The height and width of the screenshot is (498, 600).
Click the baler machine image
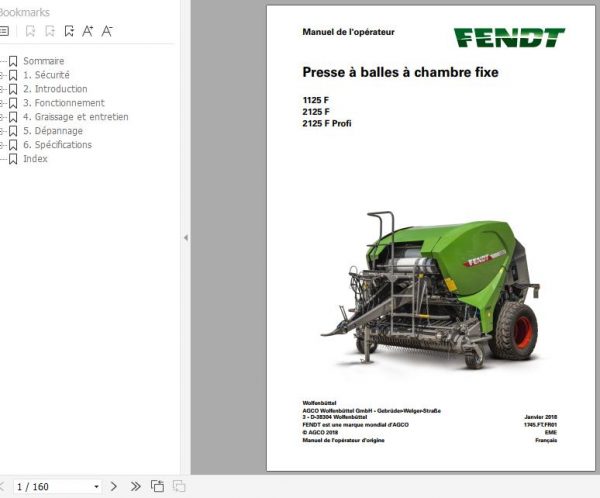tap(430, 290)
